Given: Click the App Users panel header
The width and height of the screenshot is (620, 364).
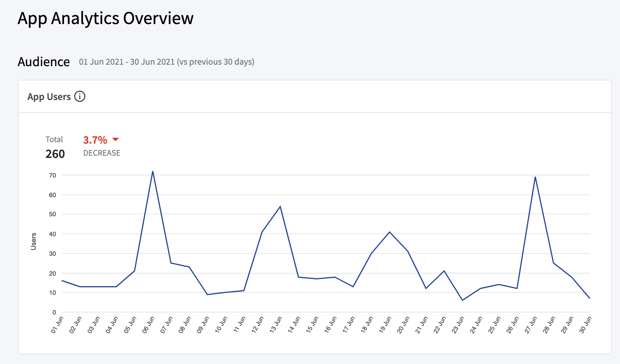Looking at the screenshot, I should (49, 97).
